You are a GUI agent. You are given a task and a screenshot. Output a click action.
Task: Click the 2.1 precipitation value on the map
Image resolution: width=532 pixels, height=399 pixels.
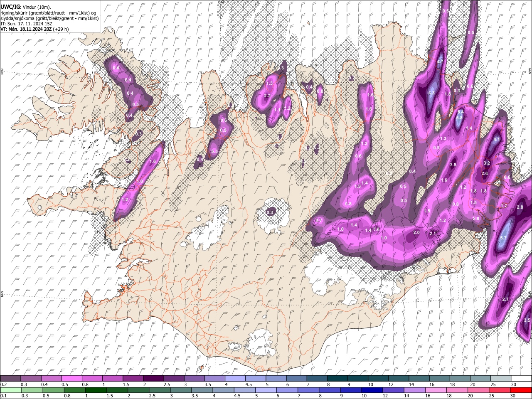pos(432,234)
